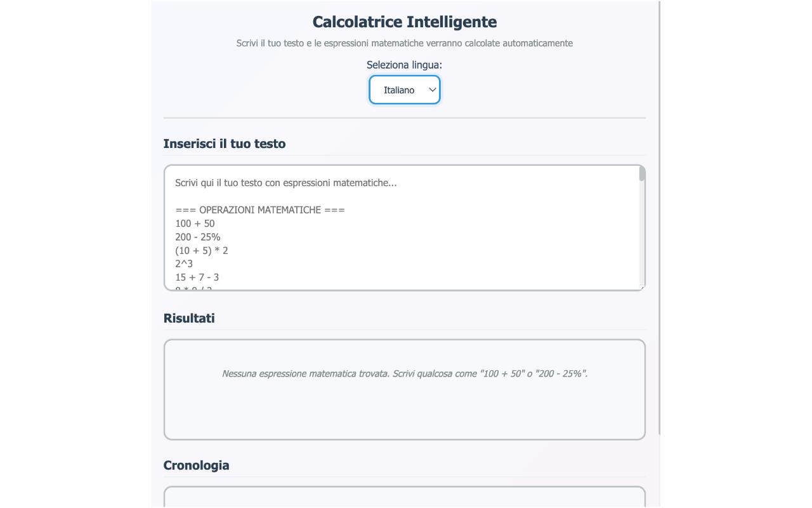This screenshot has height=508, width=812.
Task: Click the "100 + 50" example line
Action: point(195,224)
